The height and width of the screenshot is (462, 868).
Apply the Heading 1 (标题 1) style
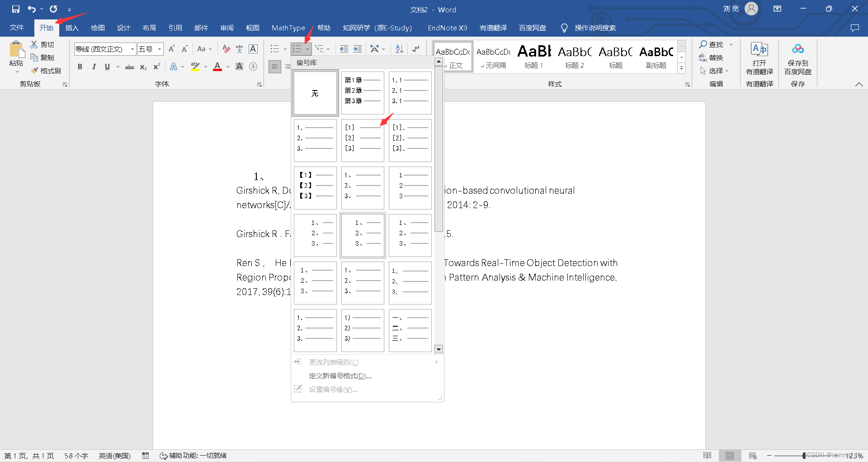pyautogui.click(x=534, y=57)
